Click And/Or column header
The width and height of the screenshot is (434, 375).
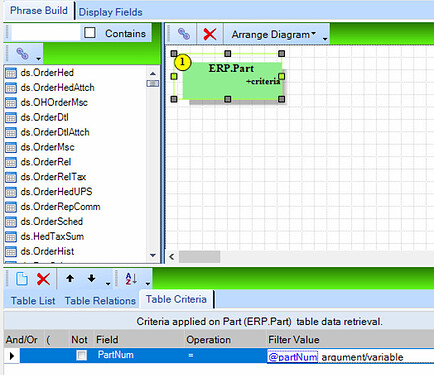[22, 340]
